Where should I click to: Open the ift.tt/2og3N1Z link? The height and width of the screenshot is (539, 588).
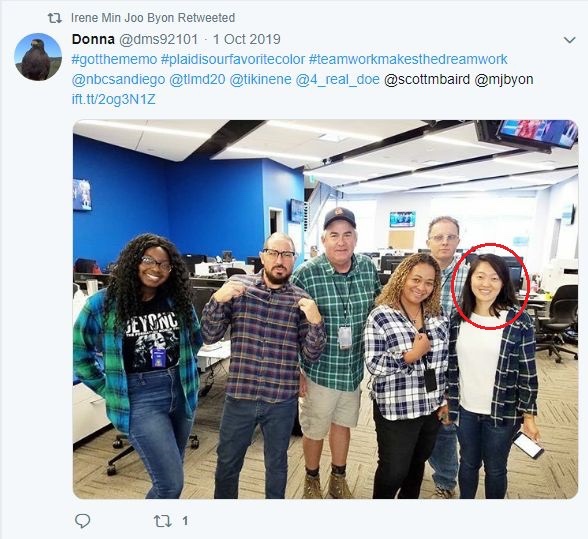(113, 99)
